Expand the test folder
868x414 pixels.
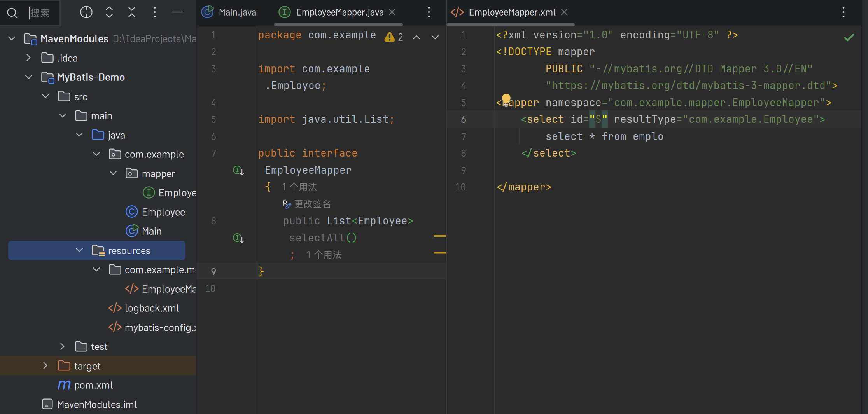(x=62, y=346)
